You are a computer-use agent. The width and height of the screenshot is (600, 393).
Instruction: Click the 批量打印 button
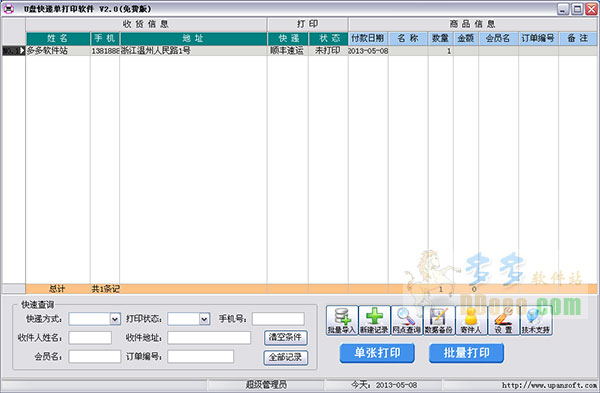[466, 353]
